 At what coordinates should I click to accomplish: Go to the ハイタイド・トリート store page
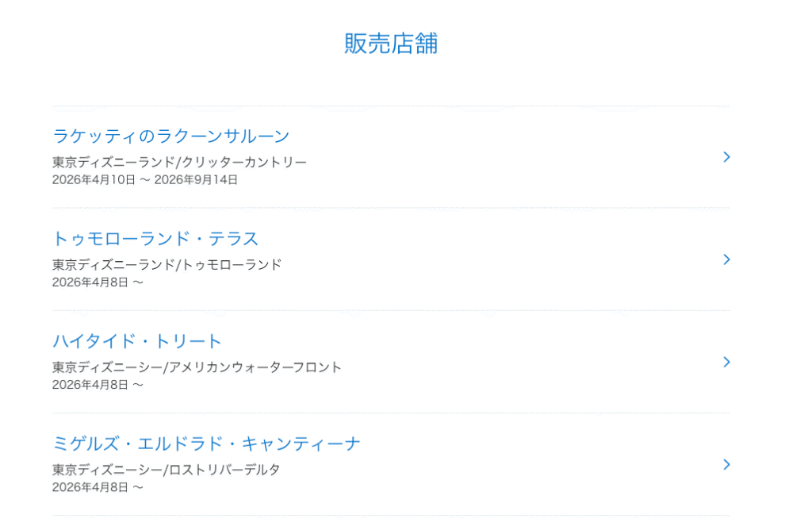tap(137, 341)
